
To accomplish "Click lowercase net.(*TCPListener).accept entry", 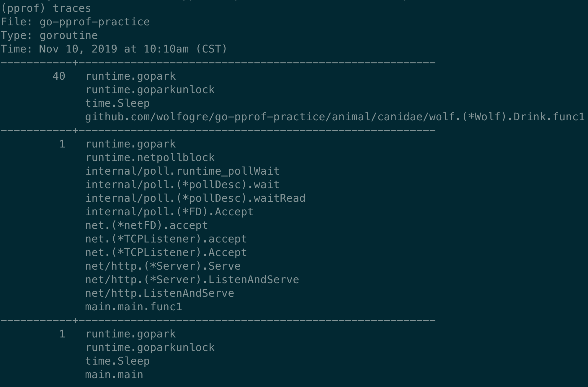I will 166,239.
